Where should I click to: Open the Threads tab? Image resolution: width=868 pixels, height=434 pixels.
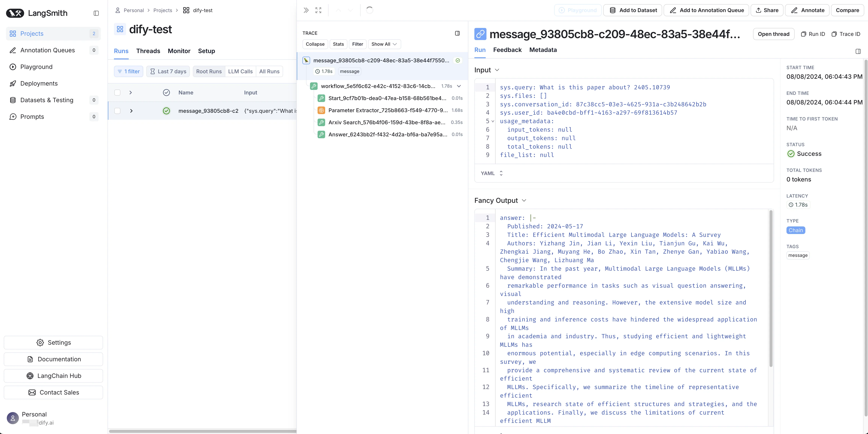(148, 51)
